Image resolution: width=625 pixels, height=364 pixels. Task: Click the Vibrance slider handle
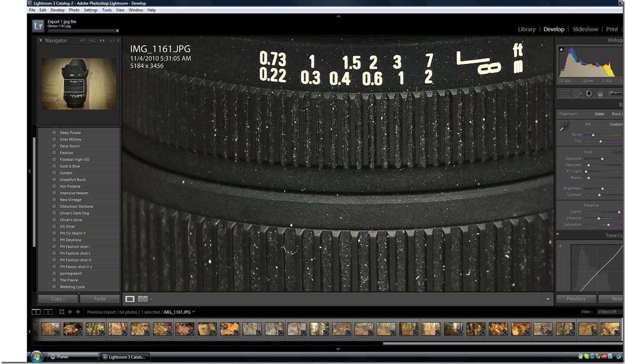(598, 219)
